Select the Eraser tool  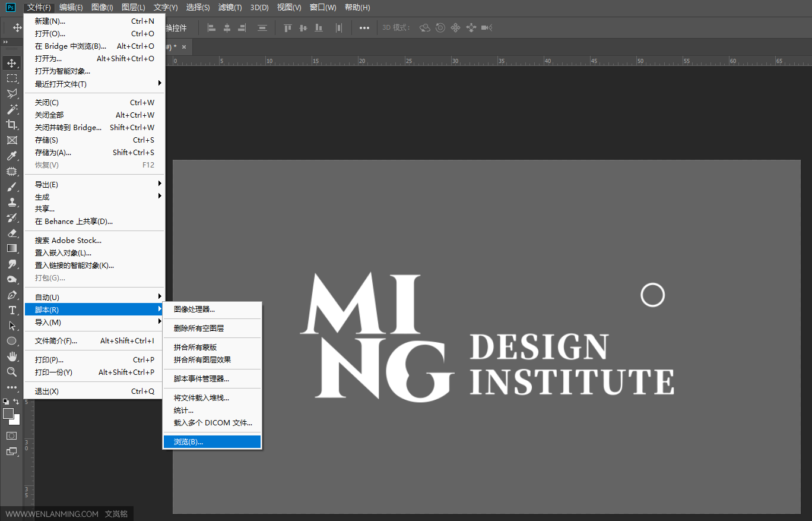click(12, 233)
